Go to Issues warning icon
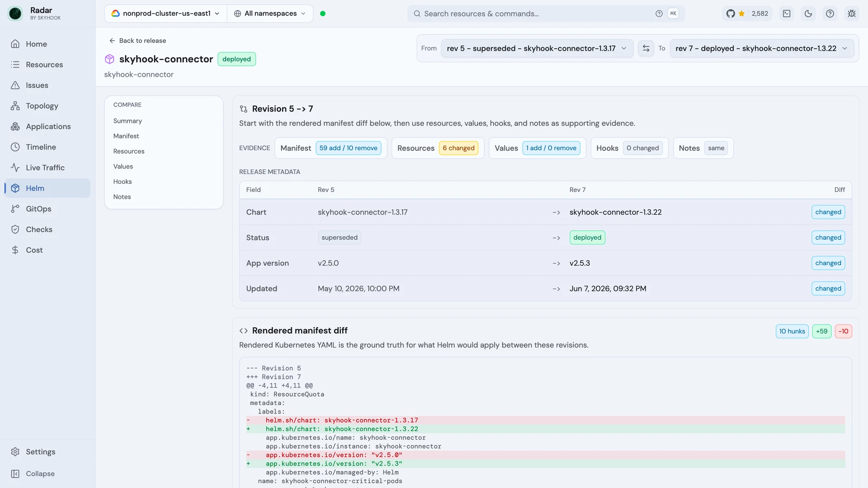The height and width of the screenshot is (488, 868). [15, 85]
